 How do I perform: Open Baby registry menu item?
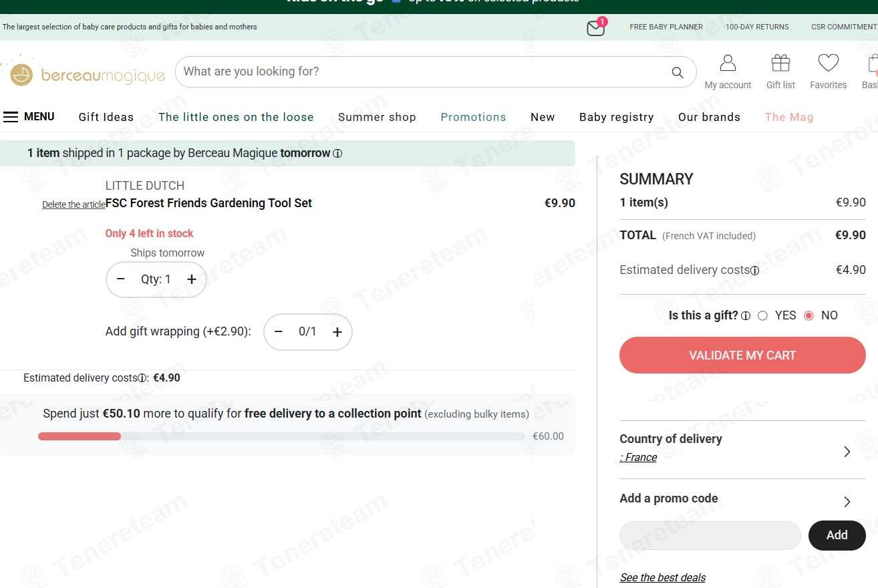coord(617,117)
